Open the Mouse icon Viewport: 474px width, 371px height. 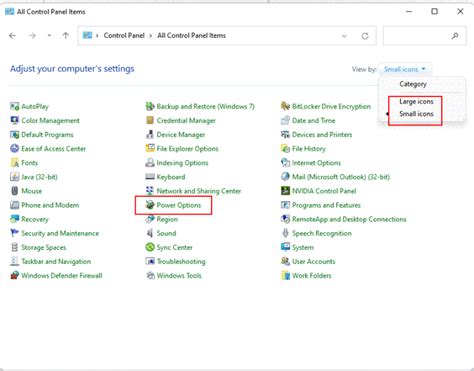tap(14, 191)
